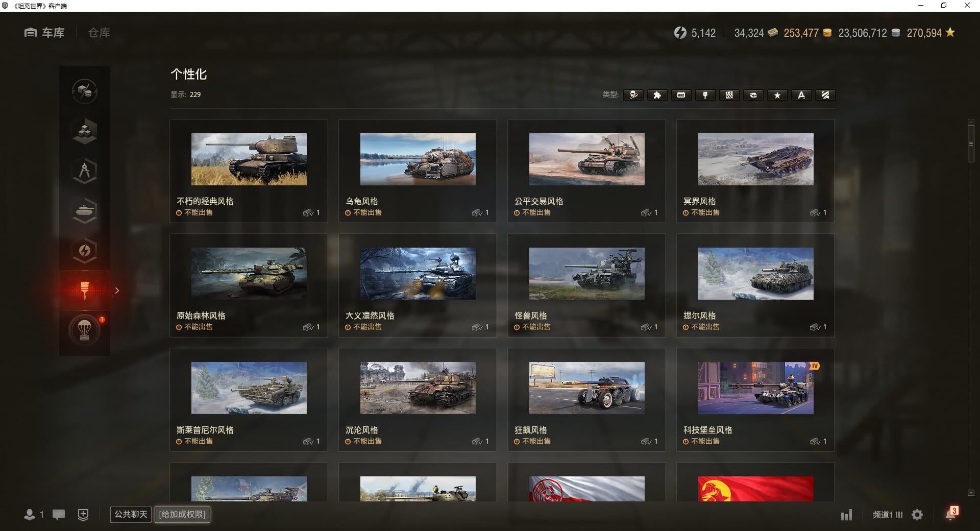Toggle the star emblem type filter
Screen dimensions: 980x531
tap(777, 95)
